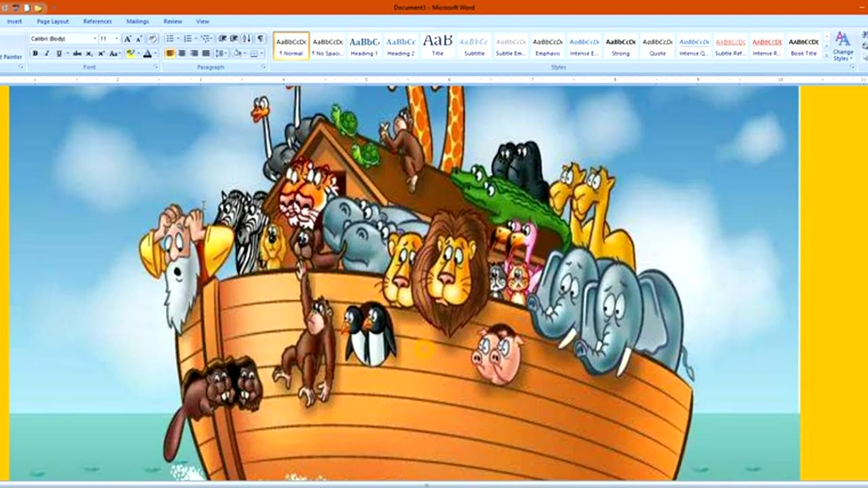Viewport: 868px width, 488px height.
Task: Enable Align Text Left
Action: tap(170, 54)
